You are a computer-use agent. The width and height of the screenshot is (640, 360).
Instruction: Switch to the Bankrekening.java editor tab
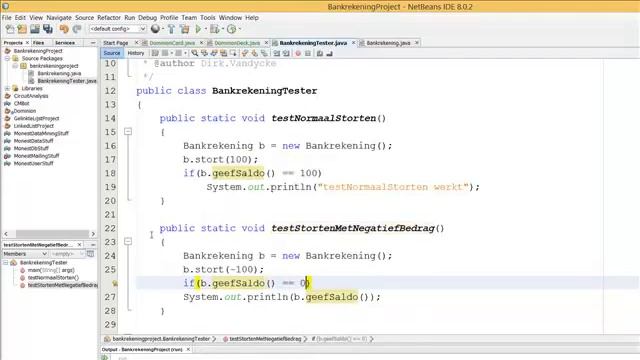(388, 43)
